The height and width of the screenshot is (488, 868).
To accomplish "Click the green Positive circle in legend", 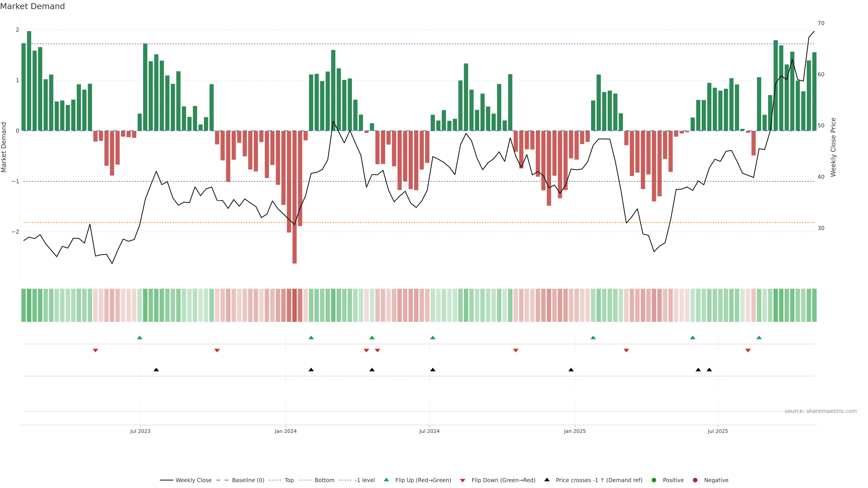I will 654,480.
